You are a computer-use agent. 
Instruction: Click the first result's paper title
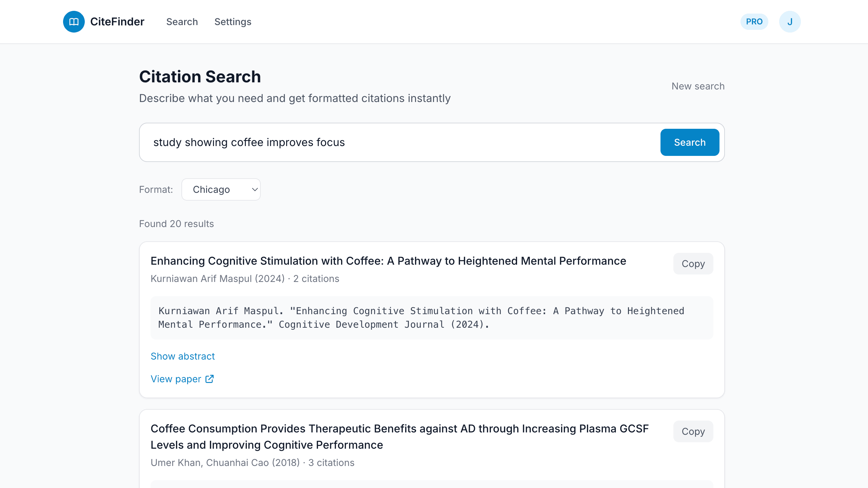[388, 261]
